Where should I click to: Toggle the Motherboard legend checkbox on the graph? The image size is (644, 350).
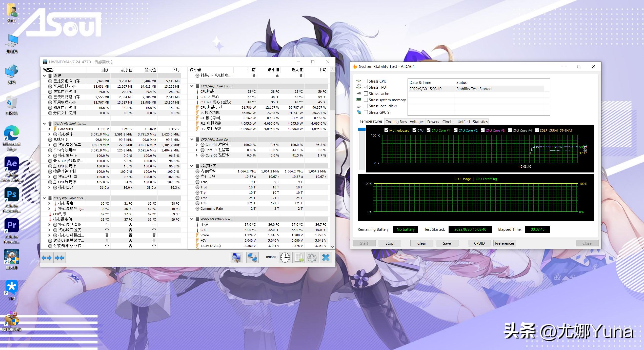click(387, 130)
